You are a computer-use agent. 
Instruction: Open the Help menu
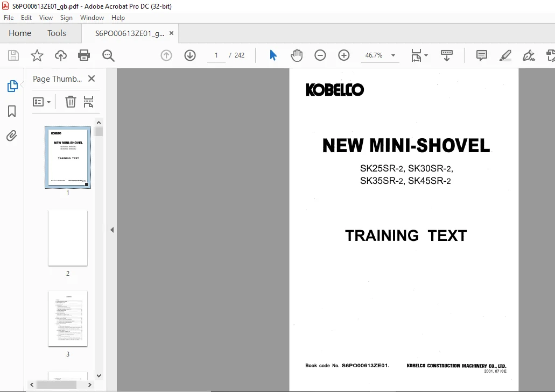pyautogui.click(x=118, y=18)
